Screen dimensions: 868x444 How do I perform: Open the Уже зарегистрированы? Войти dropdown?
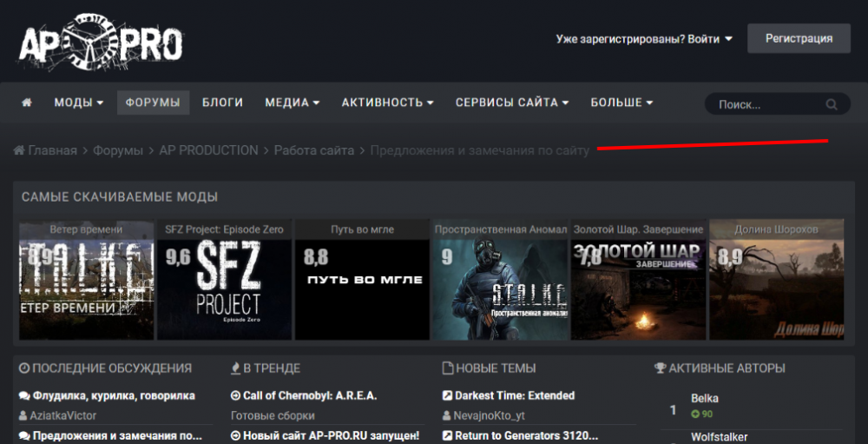(x=644, y=39)
